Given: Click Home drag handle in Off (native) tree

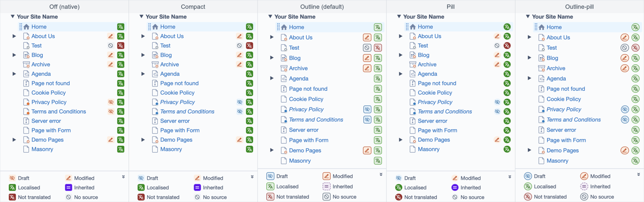Looking at the screenshot, I should pyautogui.click(x=21, y=27).
